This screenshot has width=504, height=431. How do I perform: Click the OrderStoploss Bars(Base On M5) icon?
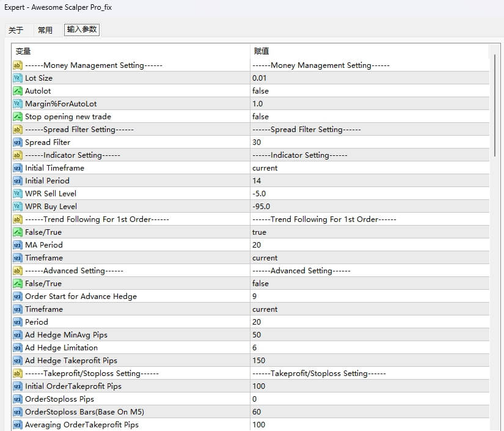[x=17, y=412]
